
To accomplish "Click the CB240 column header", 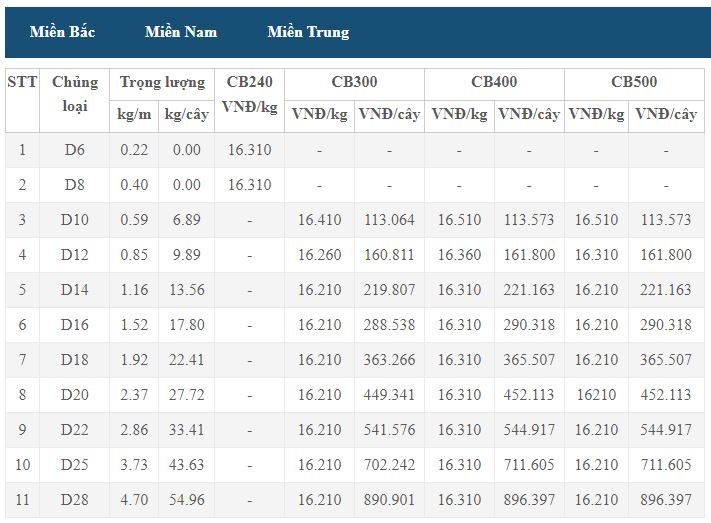I will click(x=249, y=100).
